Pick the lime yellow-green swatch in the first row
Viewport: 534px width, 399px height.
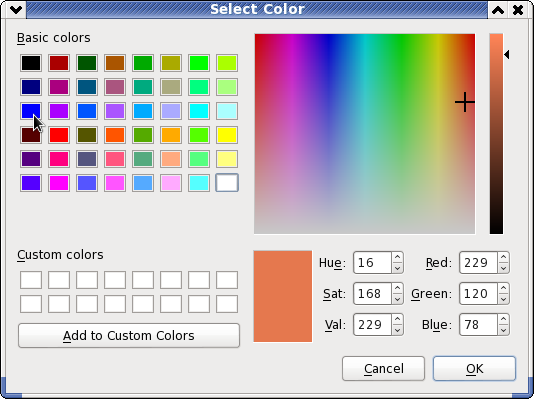[227, 63]
